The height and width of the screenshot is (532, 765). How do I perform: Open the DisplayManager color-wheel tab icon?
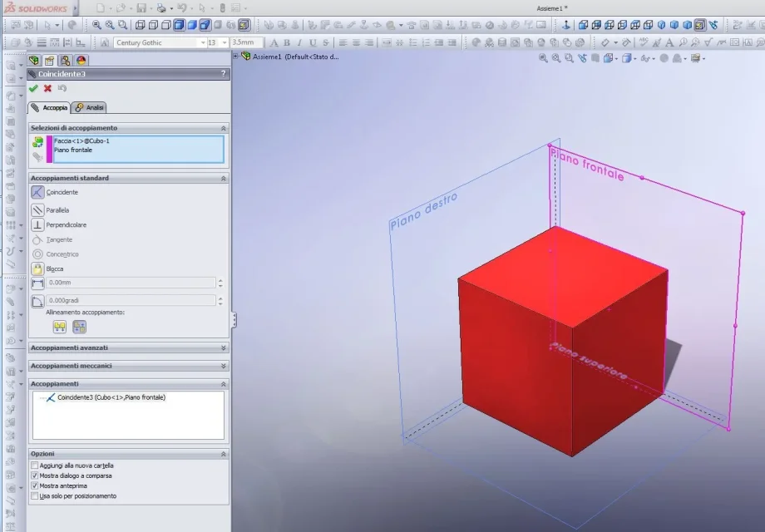[81, 60]
